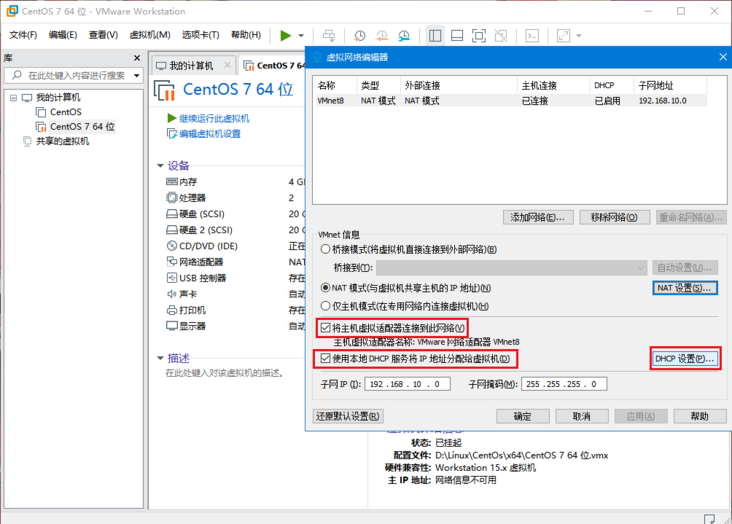Image resolution: width=732 pixels, height=524 pixels.
Task: Open the 查看(V) menu
Action: [103, 35]
